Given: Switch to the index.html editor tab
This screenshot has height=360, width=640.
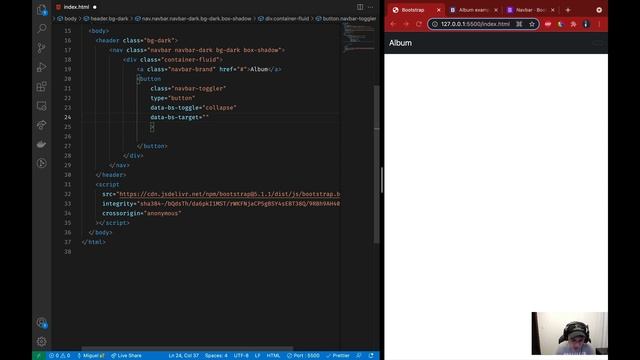Looking at the screenshot, I should pyautogui.click(x=76, y=7).
